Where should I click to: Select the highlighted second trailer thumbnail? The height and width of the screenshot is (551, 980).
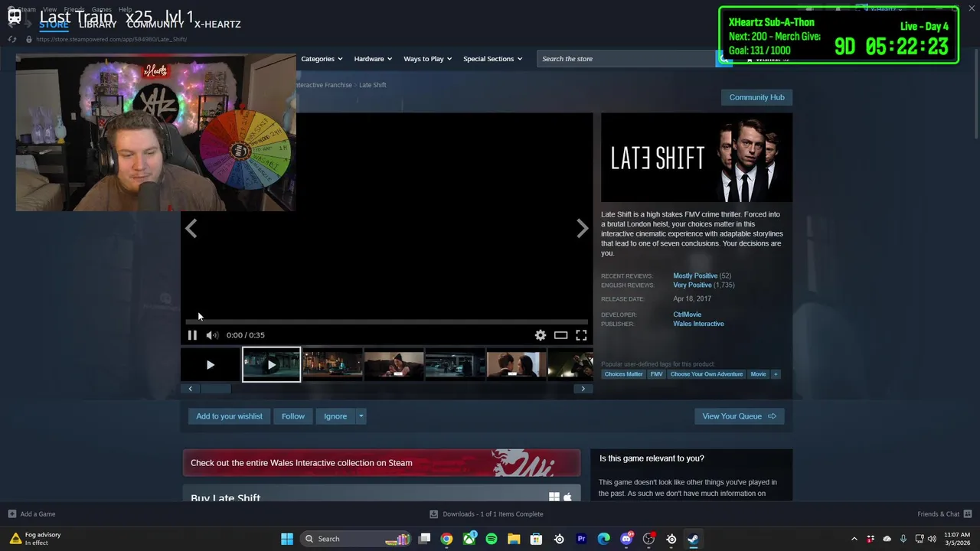[x=272, y=365]
